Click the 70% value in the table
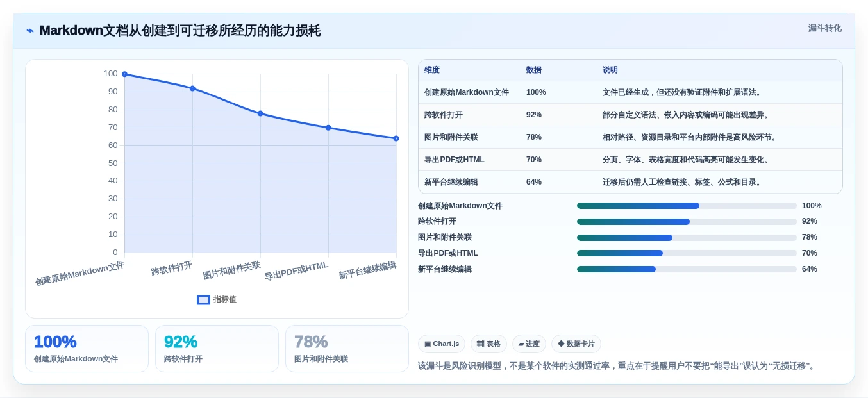The width and height of the screenshot is (868, 398). (x=534, y=160)
